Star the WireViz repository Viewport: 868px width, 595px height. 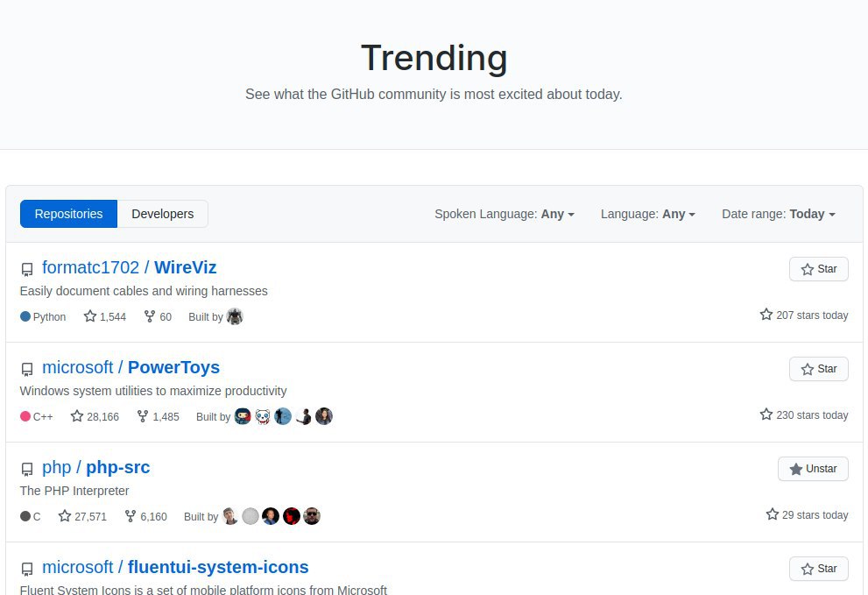click(x=819, y=269)
